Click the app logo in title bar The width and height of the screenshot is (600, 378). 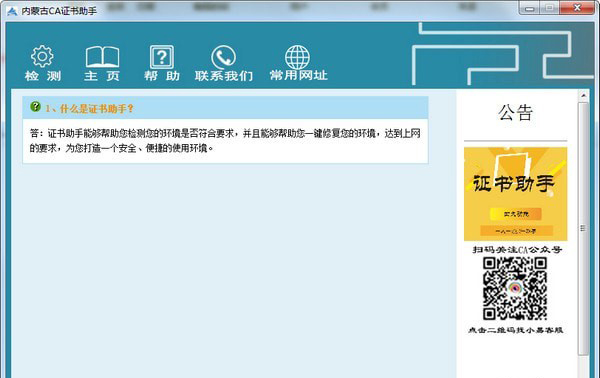pos(12,11)
